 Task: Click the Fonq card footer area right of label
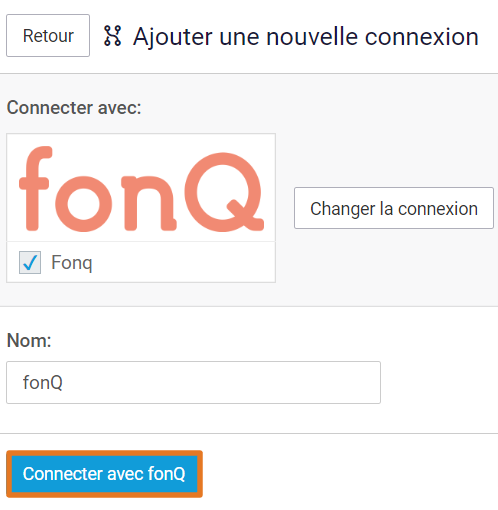(183, 263)
